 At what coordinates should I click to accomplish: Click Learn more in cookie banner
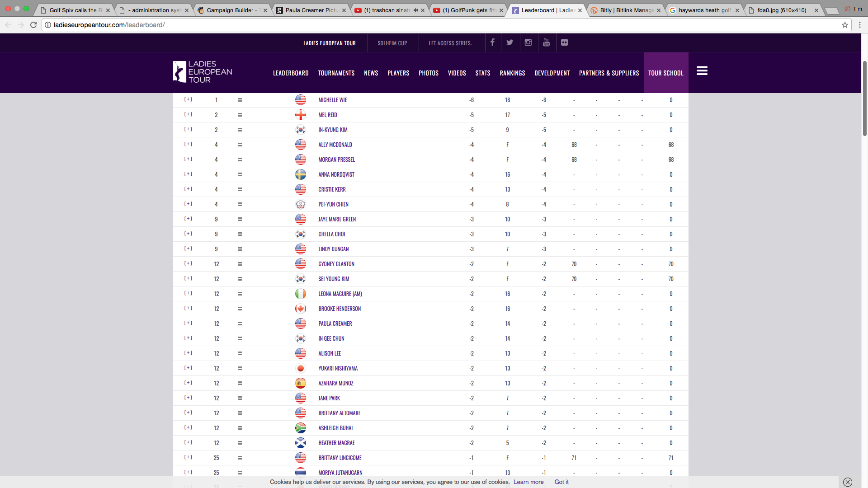point(528,482)
